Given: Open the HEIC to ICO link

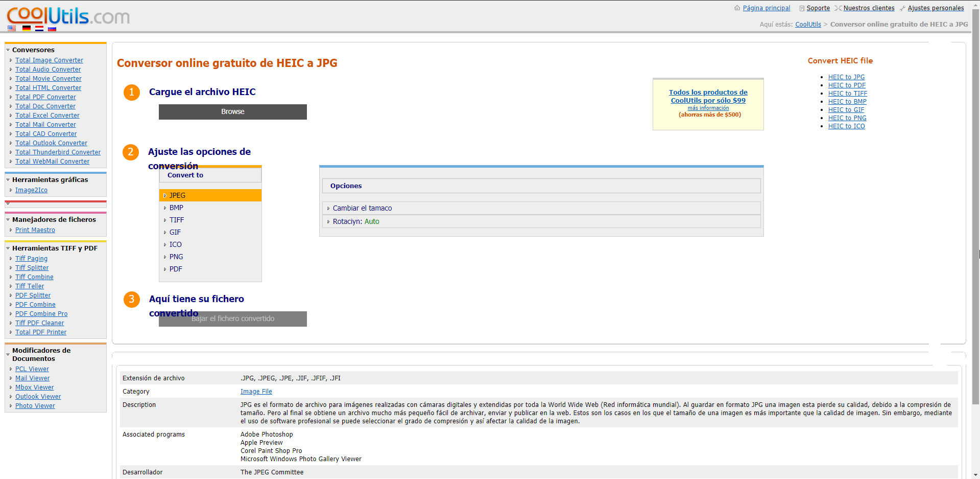Looking at the screenshot, I should (847, 126).
